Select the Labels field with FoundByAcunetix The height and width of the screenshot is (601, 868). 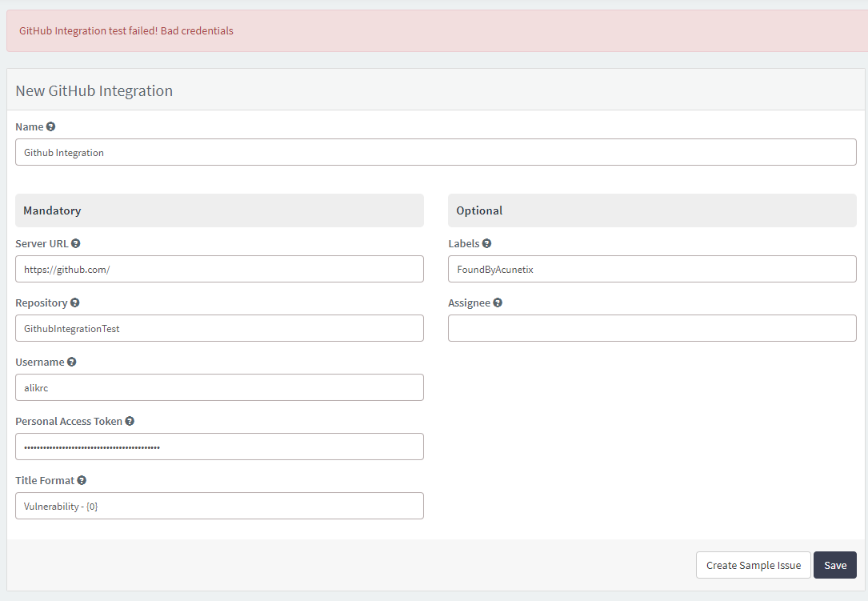652,269
